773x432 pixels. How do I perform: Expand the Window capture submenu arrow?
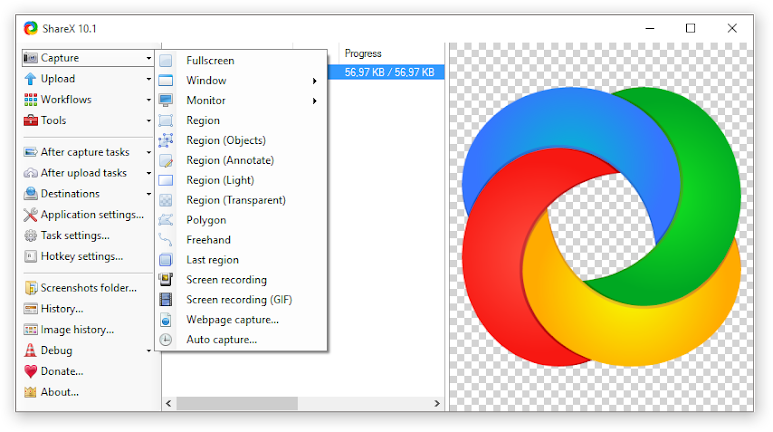pos(314,81)
